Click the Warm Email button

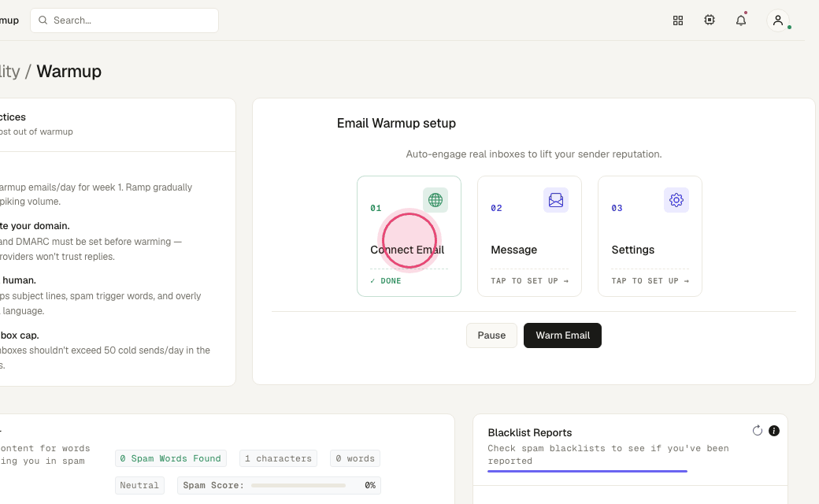click(x=562, y=335)
